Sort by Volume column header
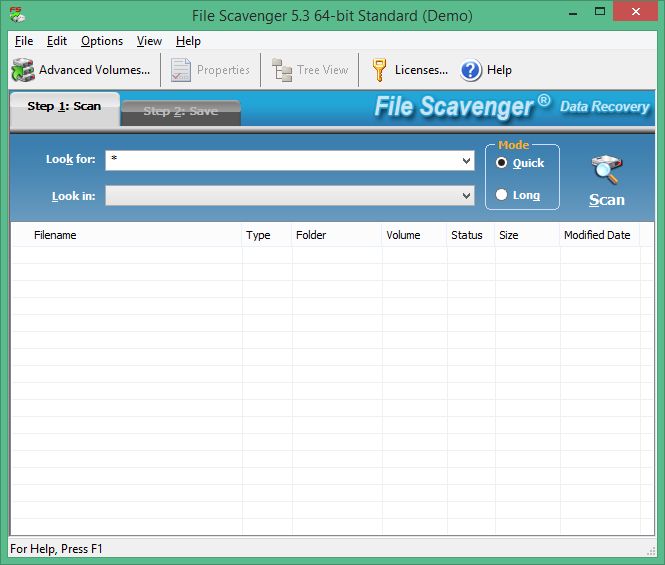Screen dimensions: 665x565 pos(414,235)
